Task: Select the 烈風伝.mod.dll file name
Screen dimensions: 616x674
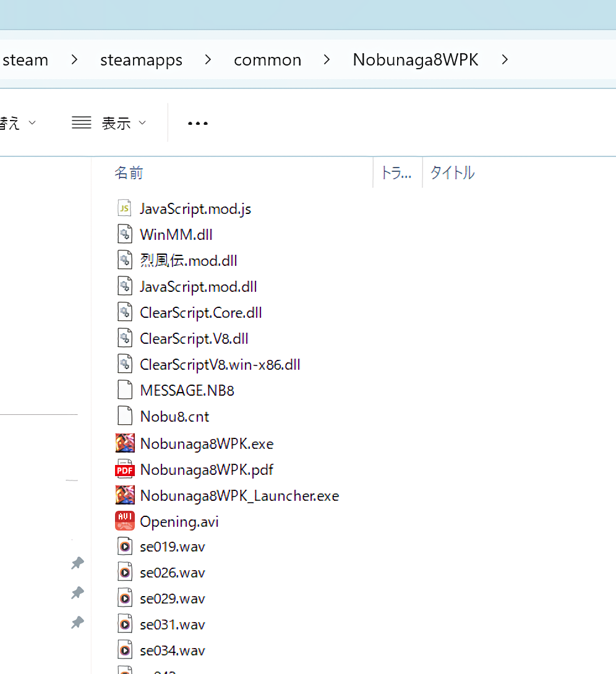Action: tap(189, 261)
